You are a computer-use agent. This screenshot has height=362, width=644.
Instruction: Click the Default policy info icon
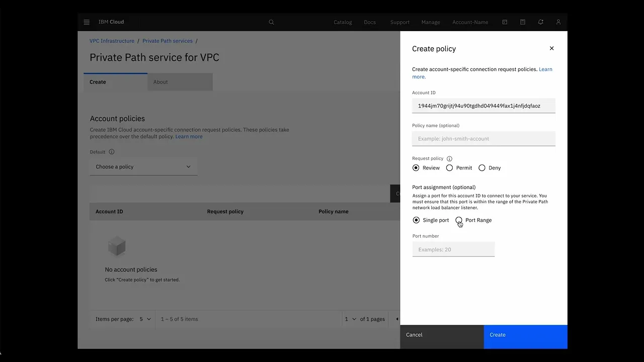click(112, 152)
